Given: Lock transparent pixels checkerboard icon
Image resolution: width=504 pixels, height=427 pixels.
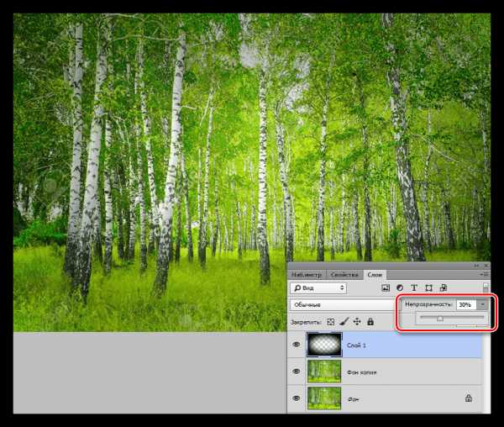Looking at the screenshot, I should [330, 322].
